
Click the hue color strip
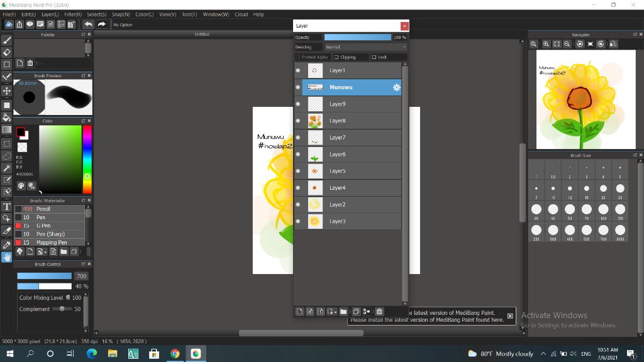(x=87, y=159)
